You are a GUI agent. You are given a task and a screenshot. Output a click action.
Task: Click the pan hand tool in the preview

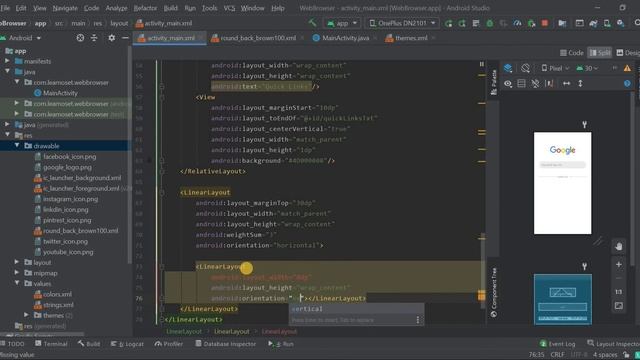click(619, 247)
